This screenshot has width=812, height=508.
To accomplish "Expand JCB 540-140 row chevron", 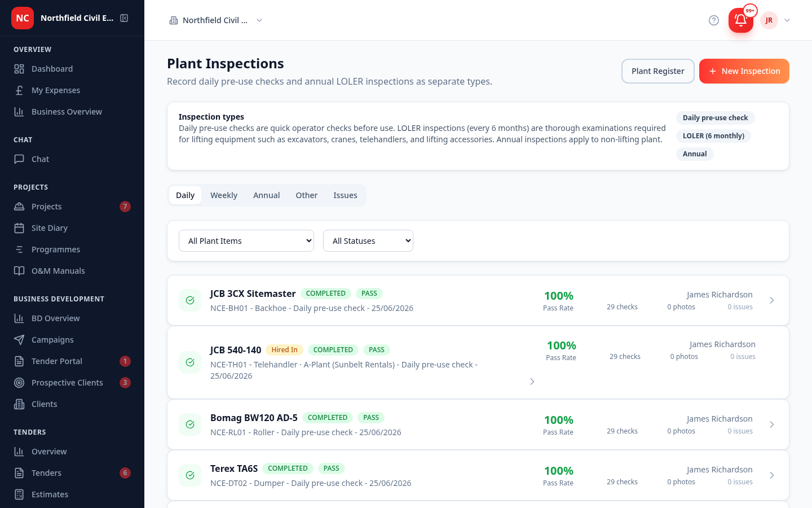I will pyautogui.click(x=532, y=382).
